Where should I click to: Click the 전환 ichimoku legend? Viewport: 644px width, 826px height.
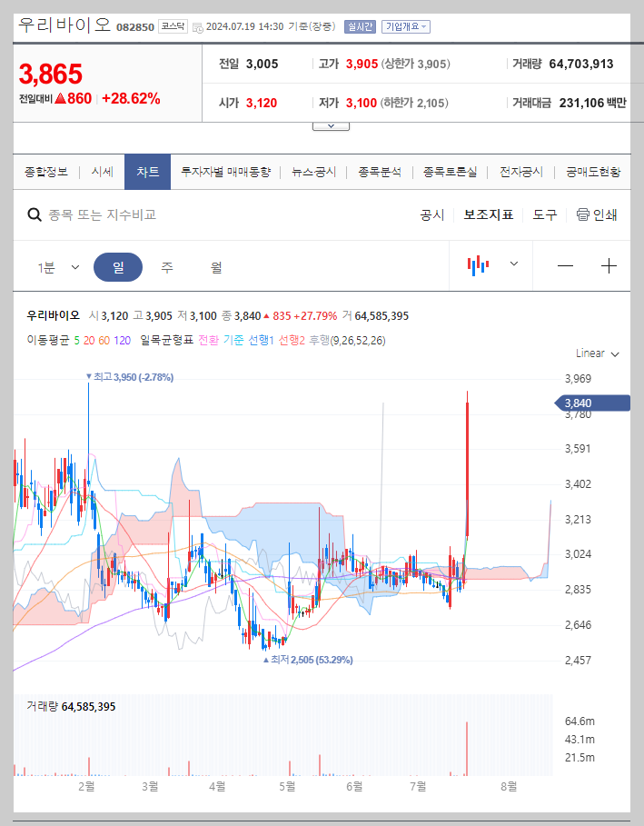coord(208,340)
